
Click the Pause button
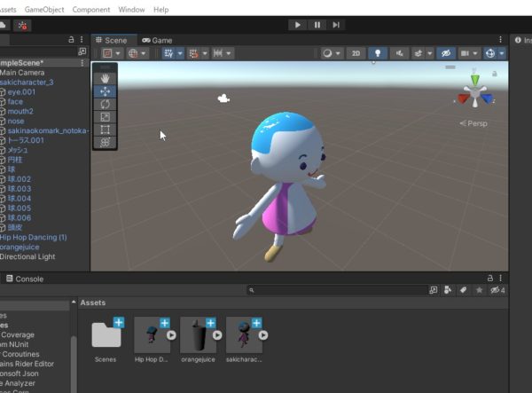[x=317, y=25]
